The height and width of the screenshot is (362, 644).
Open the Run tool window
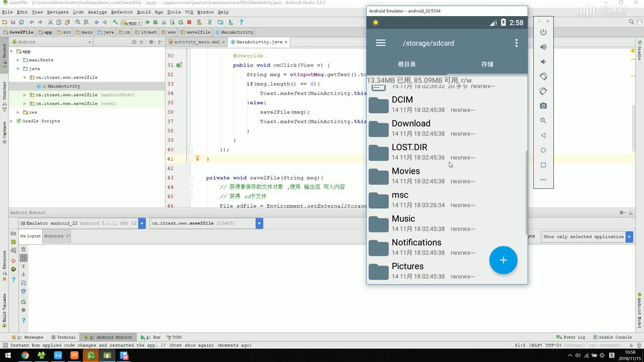[150, 337]
